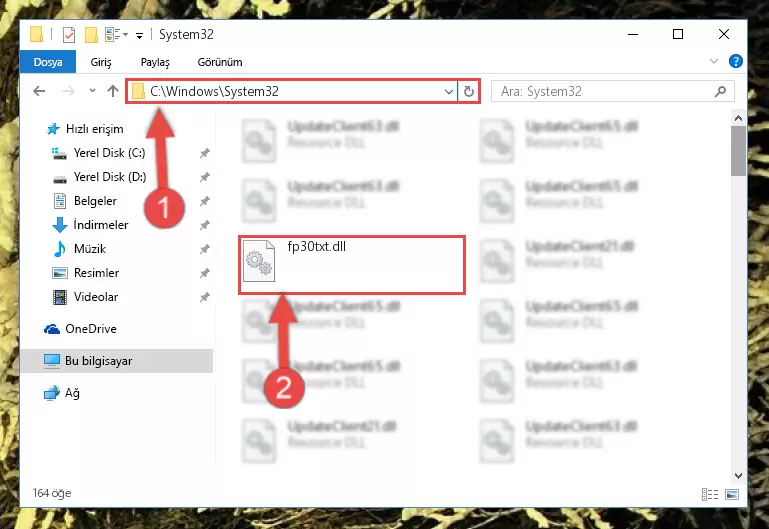Open the Paylaş ribbon tab

pyautogui.click(x=155, y=62)
